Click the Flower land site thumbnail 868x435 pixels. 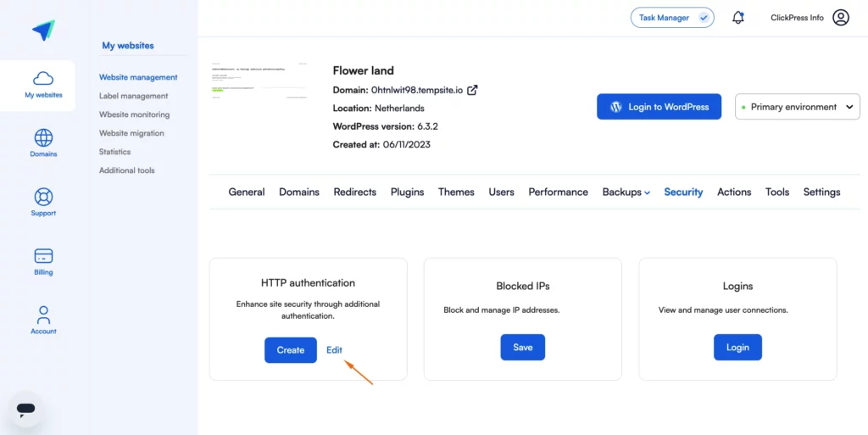(x=259, y=81)
